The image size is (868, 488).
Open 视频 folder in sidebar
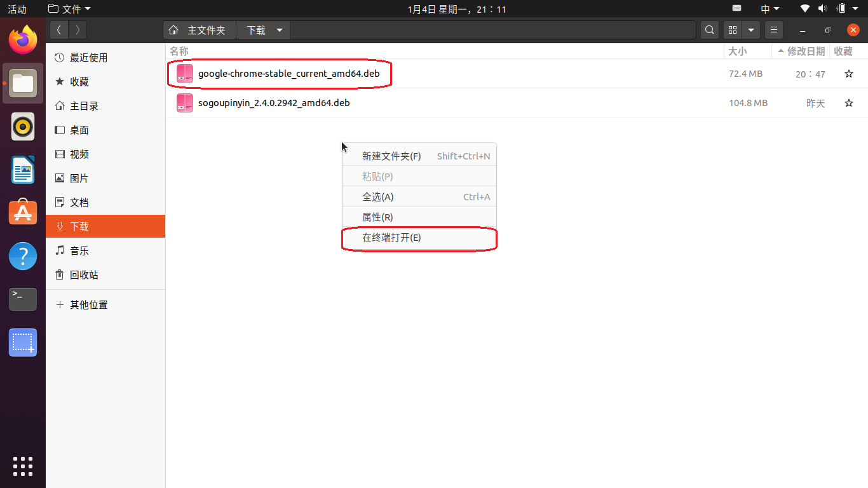[105, 154]
